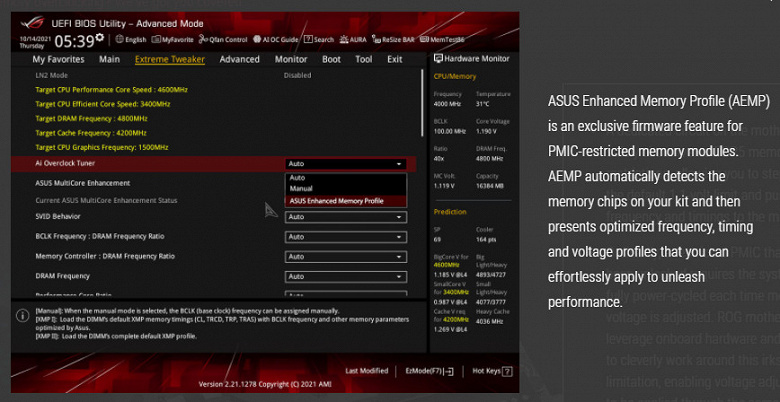Click the Hardware Monitor header icon
Image resolution: width=780 pixels, height=402 pixels.
point(438,59)
